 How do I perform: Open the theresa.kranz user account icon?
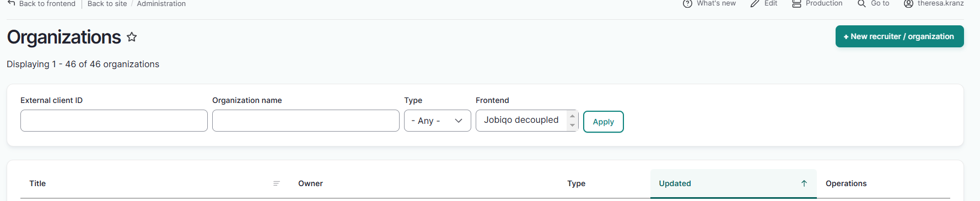908,4
